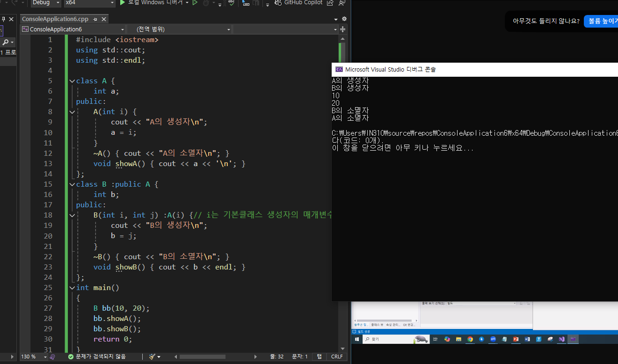Open File Explorer on the taskbar
Image resolution: width=618 pixels, height=364 pixels.
click(458, 339)
